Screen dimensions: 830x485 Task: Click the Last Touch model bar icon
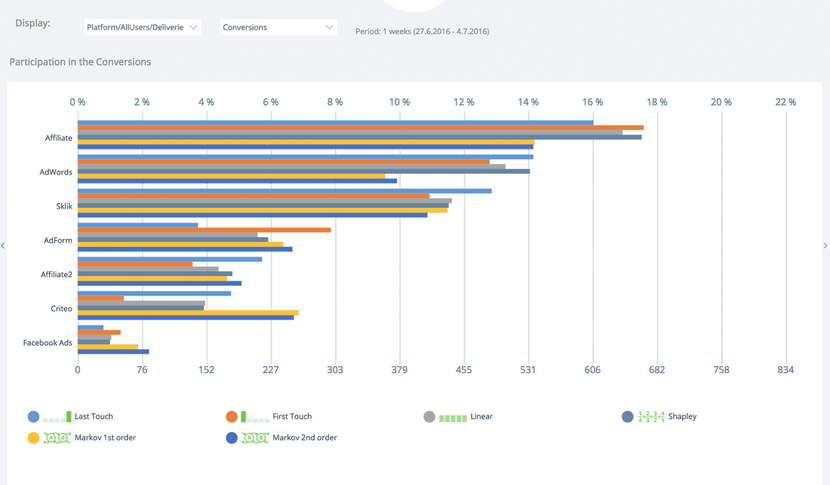(x=57, y=417)
